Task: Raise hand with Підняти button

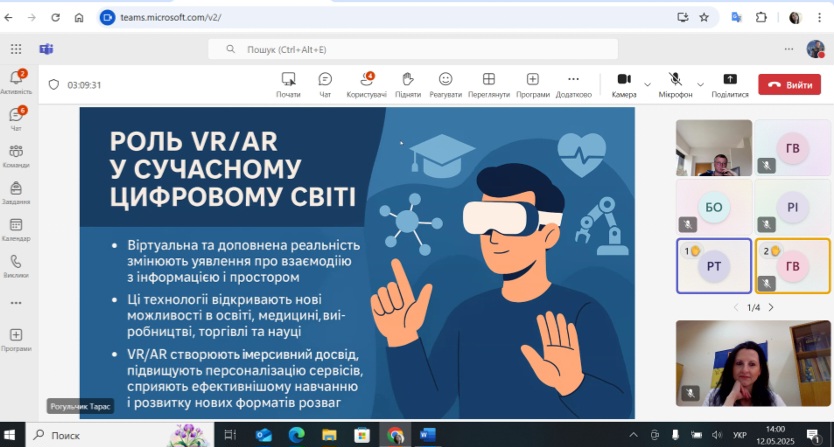Action: (x=407, y=83)
